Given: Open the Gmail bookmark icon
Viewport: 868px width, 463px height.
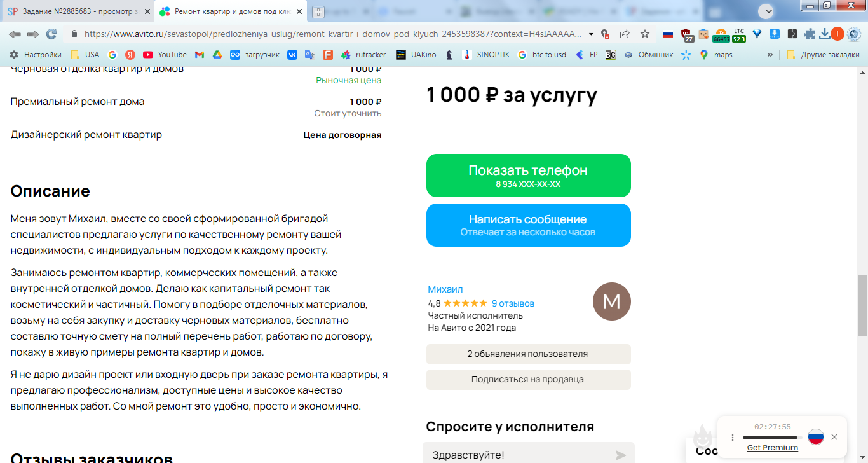Looking at the screenshot, I should (x=200, y=55).
